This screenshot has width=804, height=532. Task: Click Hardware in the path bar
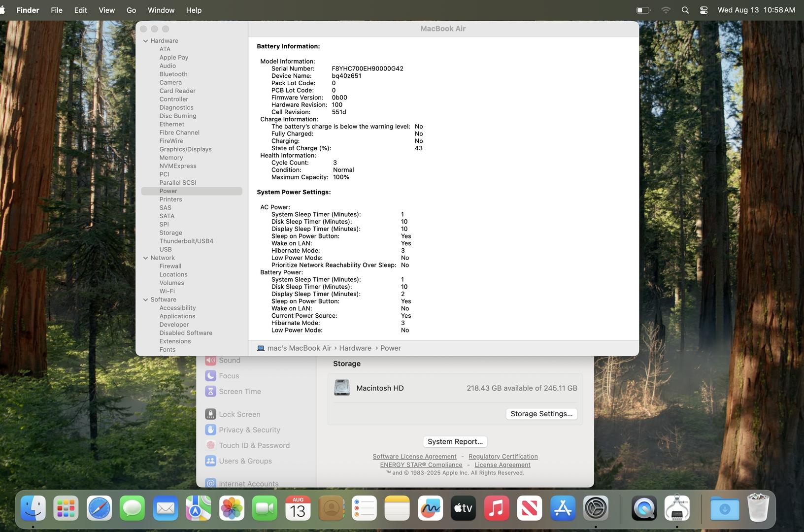tap(355, 348)
